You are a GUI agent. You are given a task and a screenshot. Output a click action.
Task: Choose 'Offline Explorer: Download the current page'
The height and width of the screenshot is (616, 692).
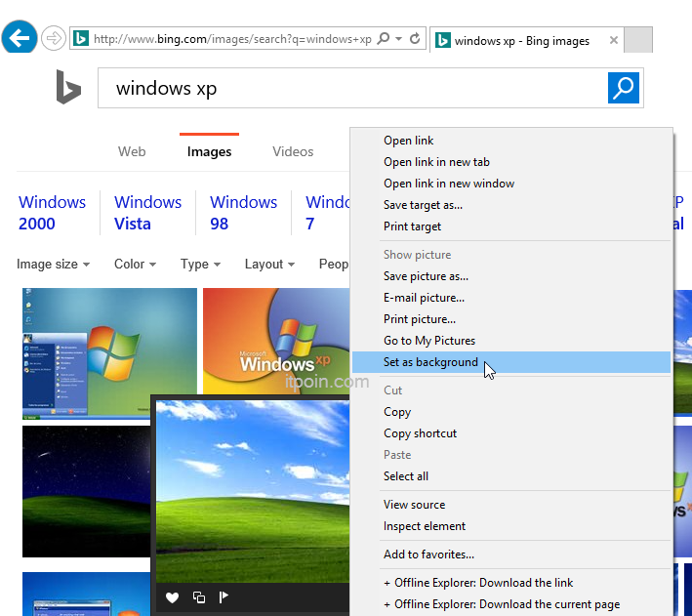tap(511, 604)
